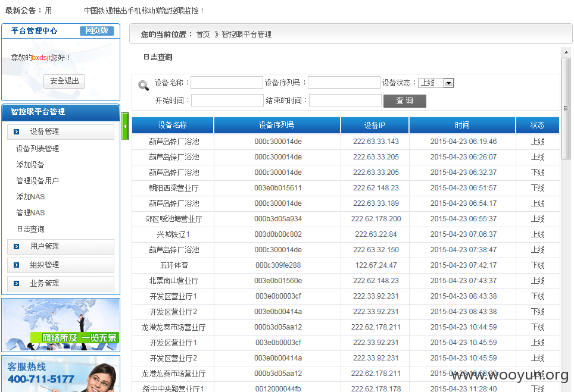Screen dimensions: 574x392
Task: Go to 首页 breadcrumb link
Action: click(203, 35)
